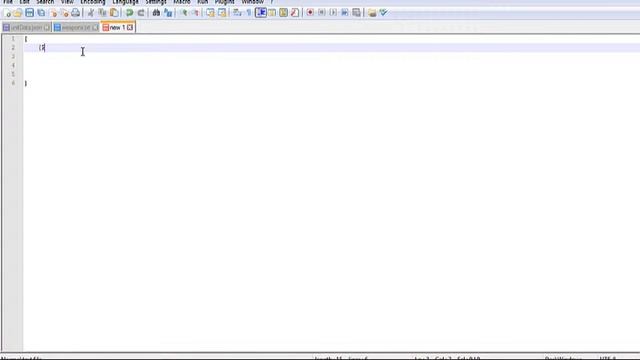The height and width of the screenshot is (360, 640).
Task: Toggle synchronized horizontal scrolling
Action: [x=222, y=13]
